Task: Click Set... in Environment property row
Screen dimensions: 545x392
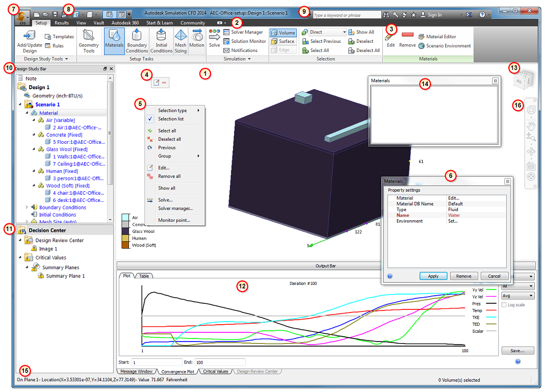Action: pyautogui.click(x=453, y=221)
